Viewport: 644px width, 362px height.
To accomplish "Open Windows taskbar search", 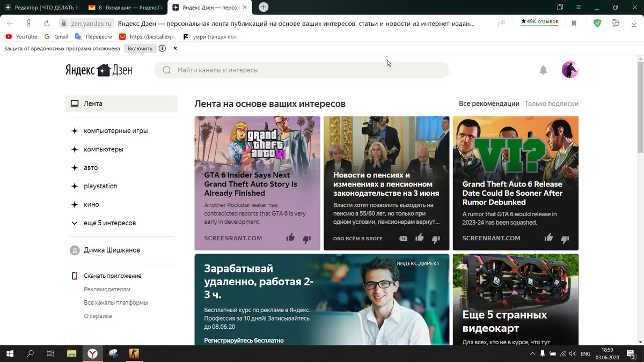I will (x=31, y=353).
